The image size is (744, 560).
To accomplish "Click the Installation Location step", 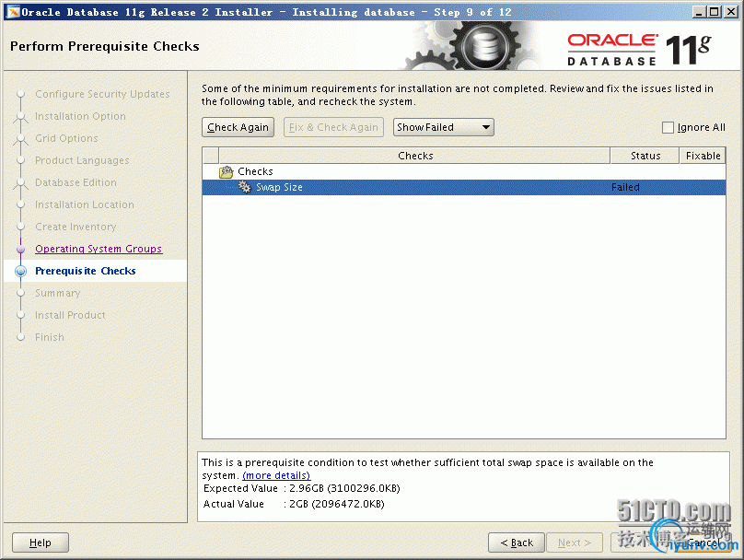I will (x=85, y=204).
